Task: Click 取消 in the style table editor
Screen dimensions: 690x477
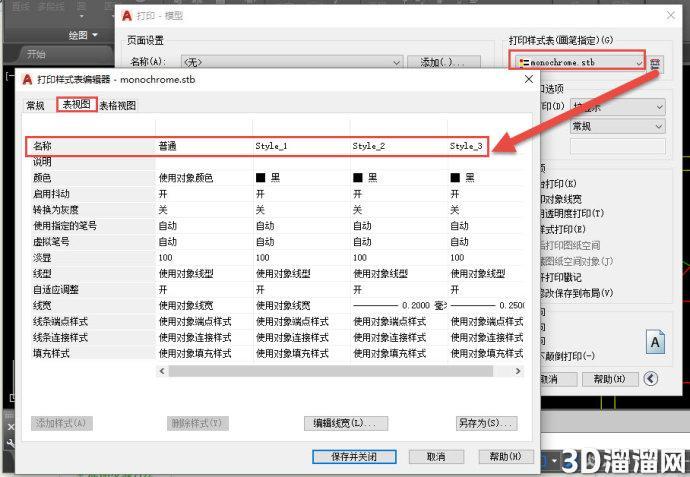Action: tap(436, 457)
